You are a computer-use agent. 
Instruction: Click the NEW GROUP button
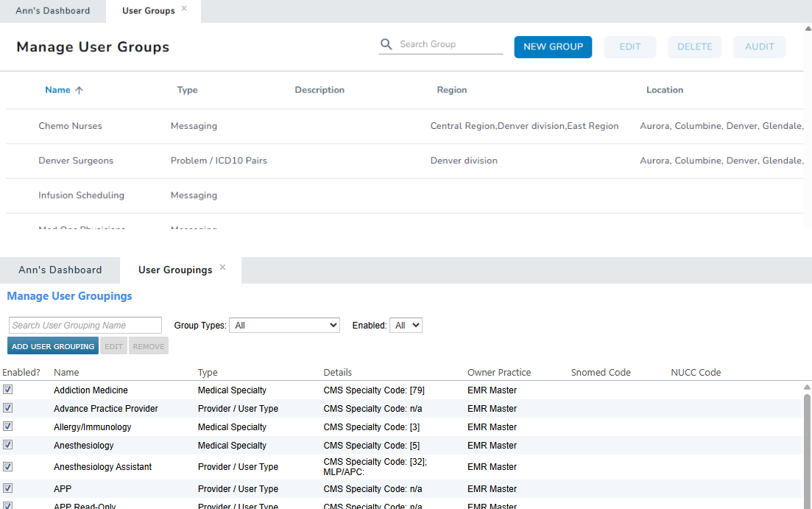553,46
